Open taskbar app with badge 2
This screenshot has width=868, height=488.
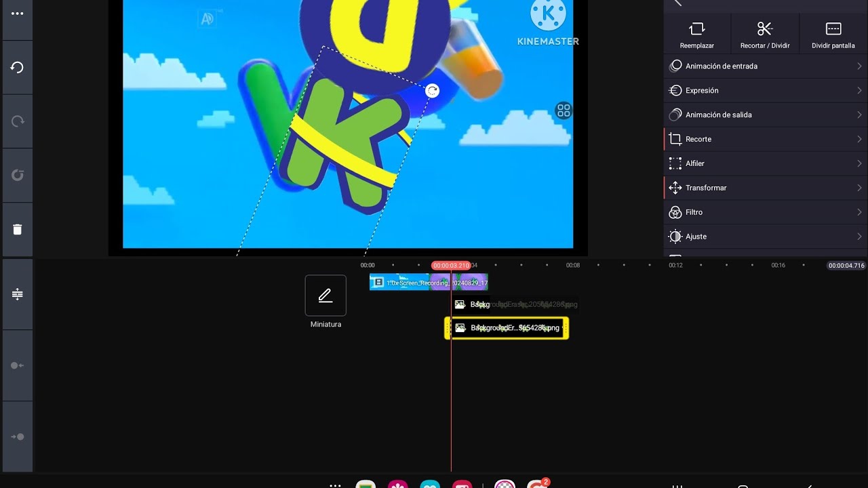coord(537,485)
